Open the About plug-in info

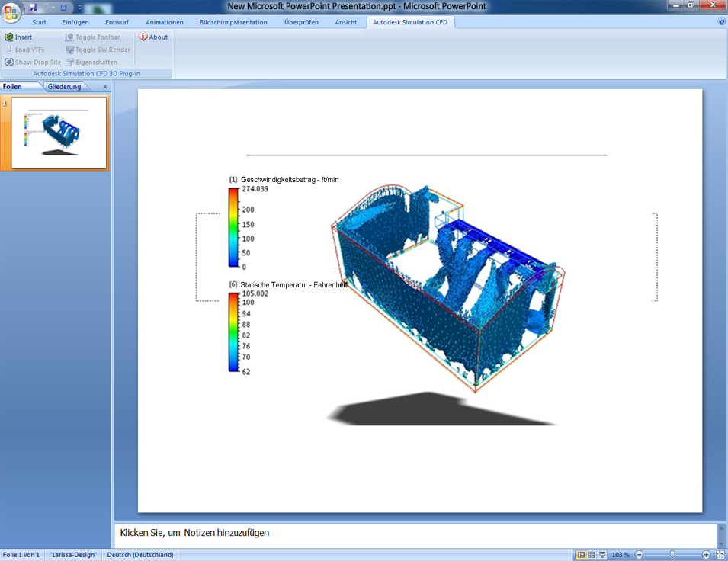(x=154, y=37)
